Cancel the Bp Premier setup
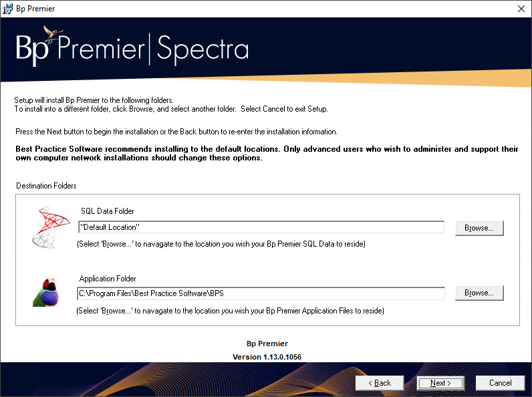 (x=500, y=383)
